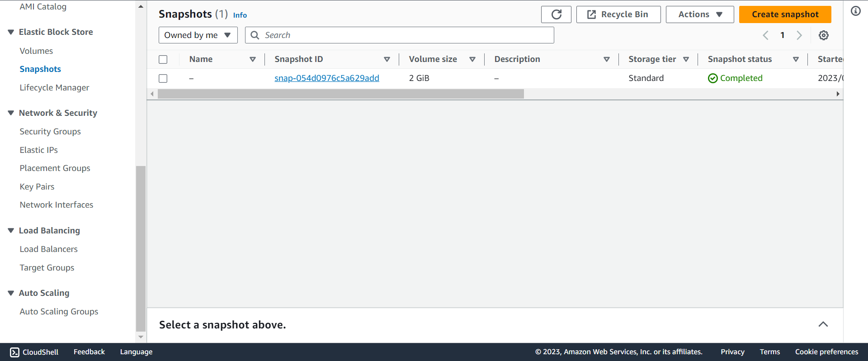Sort by Snapshot status column arrow

tap(796, 59)
